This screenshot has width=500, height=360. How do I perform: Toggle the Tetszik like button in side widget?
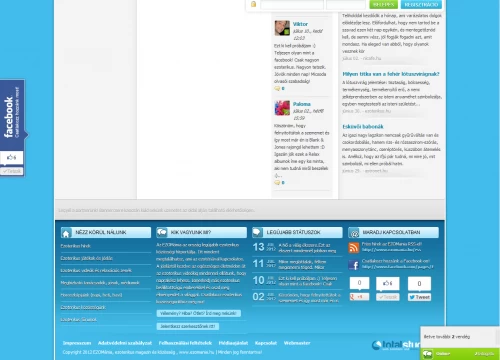point(12,171)
